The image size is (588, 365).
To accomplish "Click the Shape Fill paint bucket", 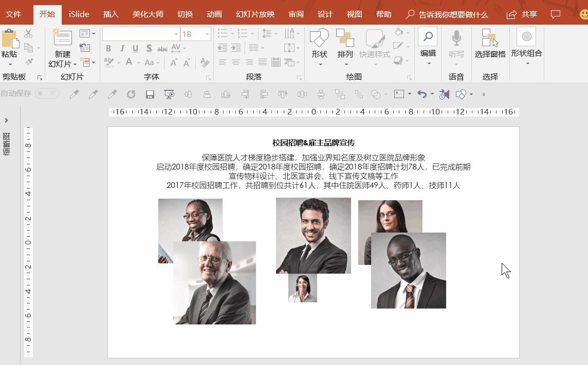I will pyautogui.click(x=399, y=32).
